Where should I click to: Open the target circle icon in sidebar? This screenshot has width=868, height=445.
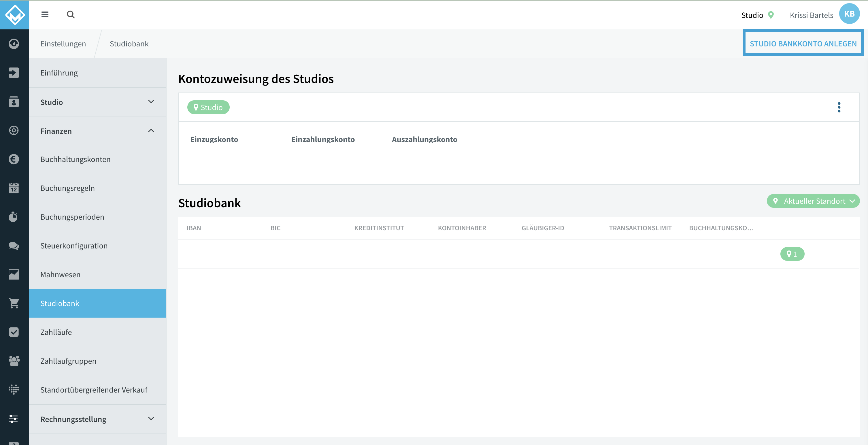[x=14, y=131]
